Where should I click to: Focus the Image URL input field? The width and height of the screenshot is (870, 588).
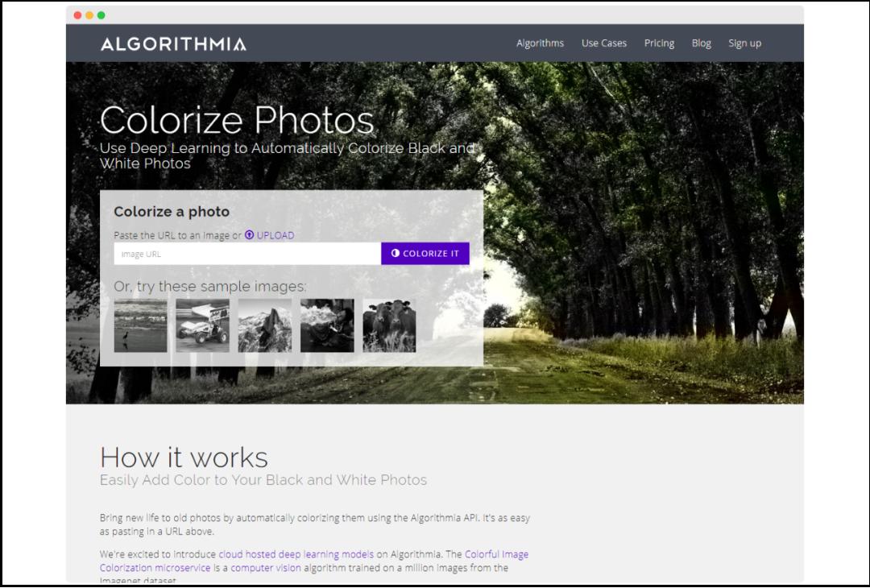point(247,254)
